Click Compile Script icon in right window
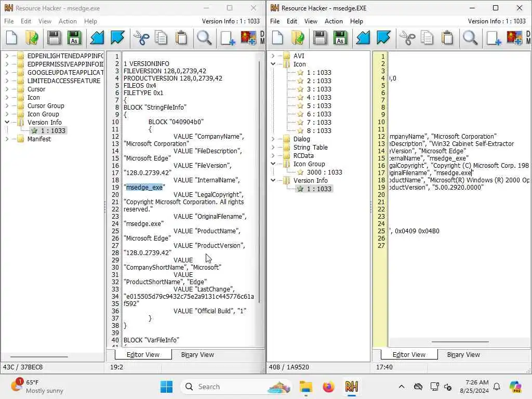The width and height of the screenshot is (532, 399). pos(363,37)
